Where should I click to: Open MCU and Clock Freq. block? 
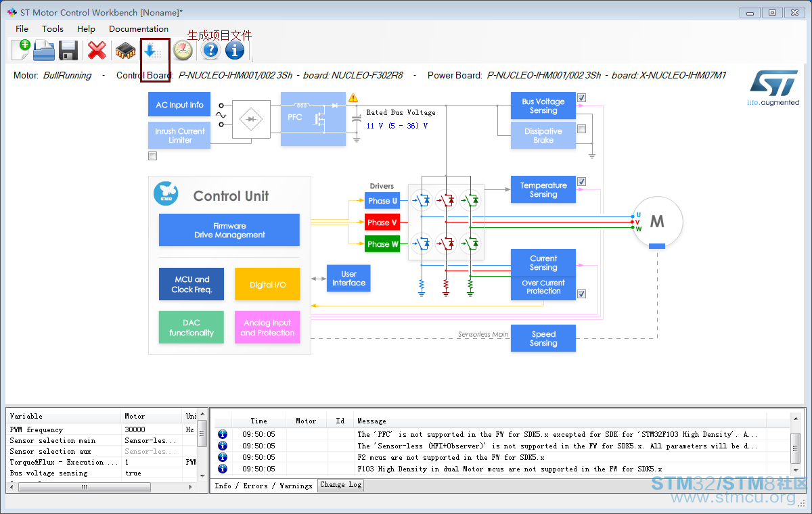click(x=191, y=284)
